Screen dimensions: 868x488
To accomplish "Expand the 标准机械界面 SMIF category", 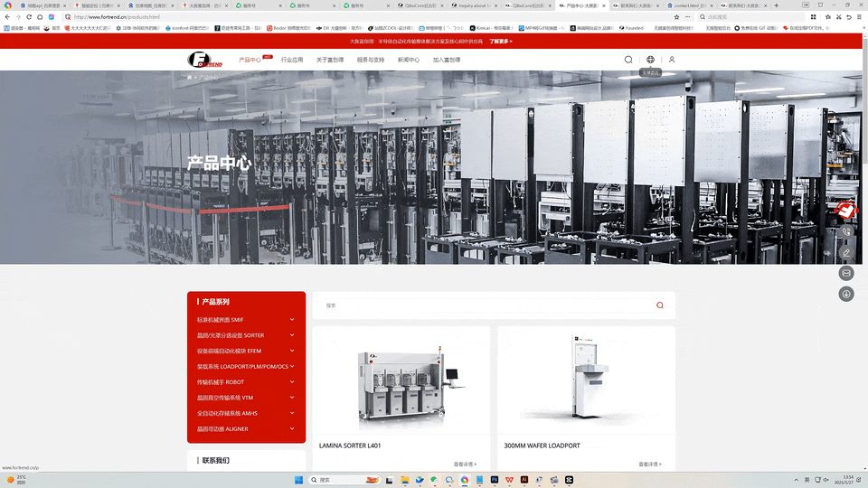I will (246, 320).
